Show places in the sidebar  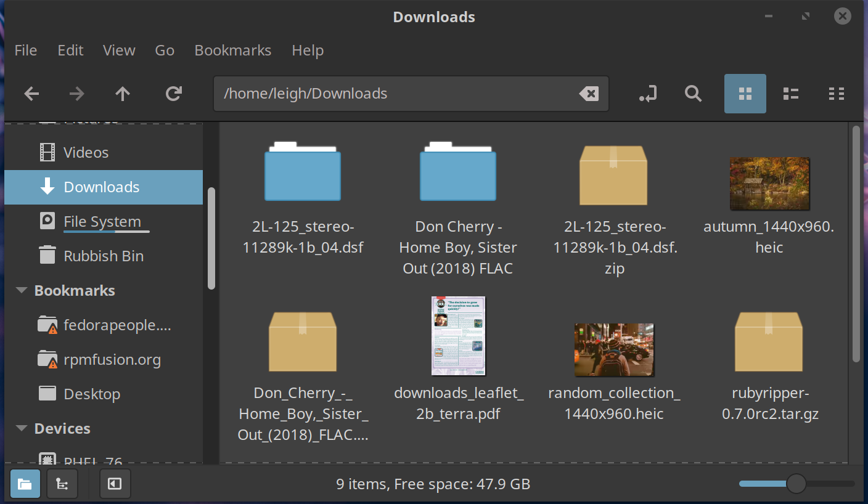point(25,484)
